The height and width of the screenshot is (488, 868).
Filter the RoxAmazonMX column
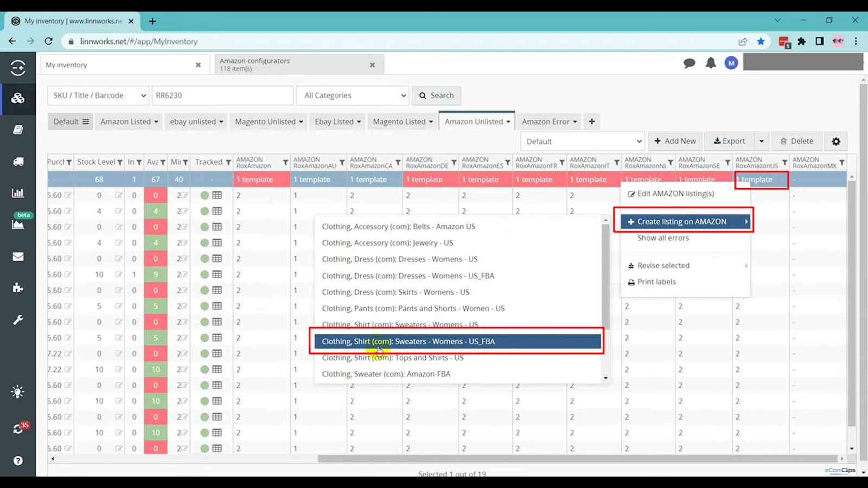click(x=842, y=162)
